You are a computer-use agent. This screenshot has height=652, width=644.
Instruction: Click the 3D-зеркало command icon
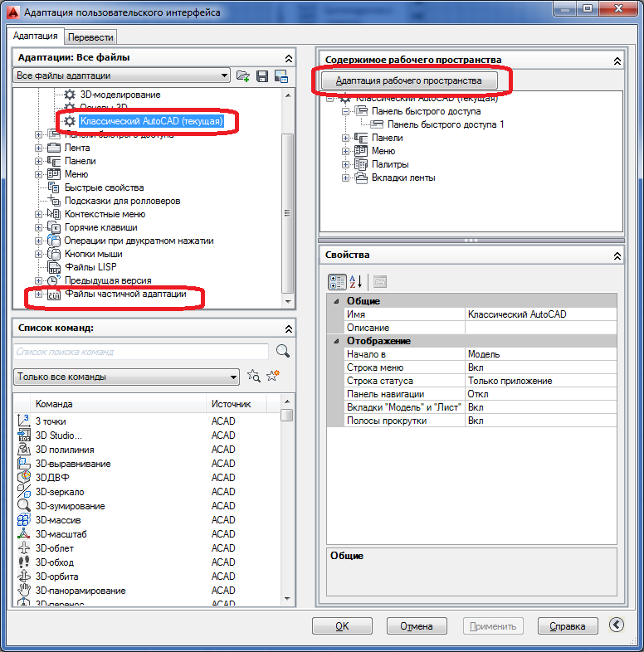click(24, 492)
